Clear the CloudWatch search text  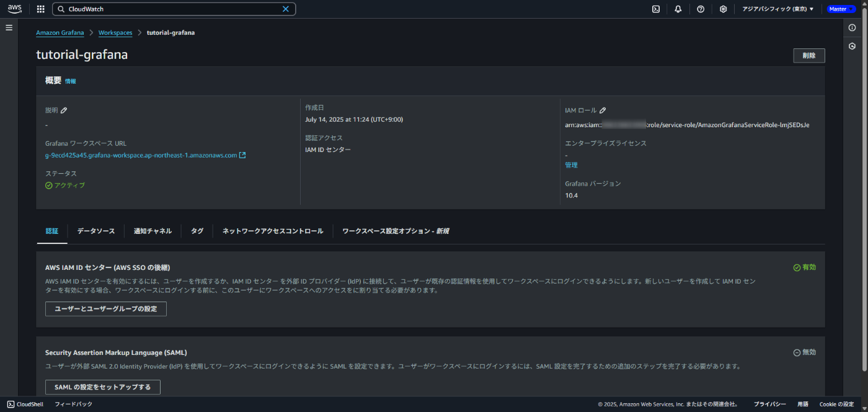tap(286, 9)
